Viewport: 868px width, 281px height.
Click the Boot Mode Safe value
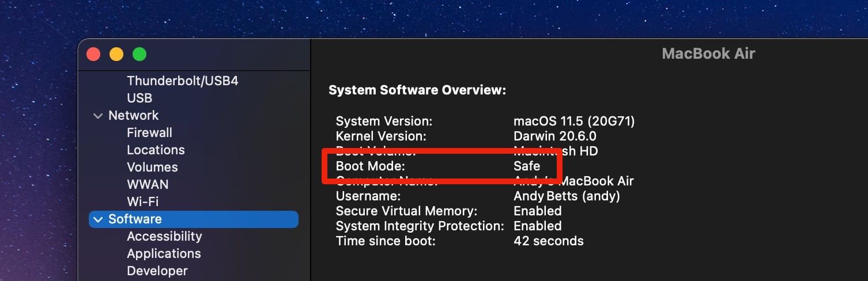(527, 166)
